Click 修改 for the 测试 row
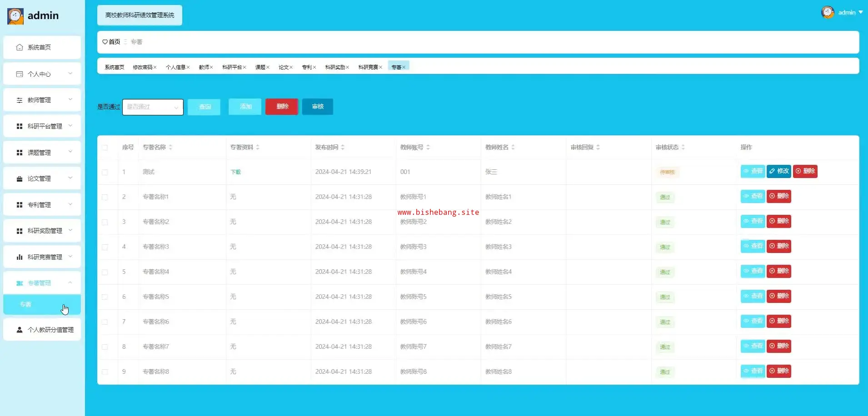Image resolution: width=868 pixels, height=416 pixels. [779, 171]
